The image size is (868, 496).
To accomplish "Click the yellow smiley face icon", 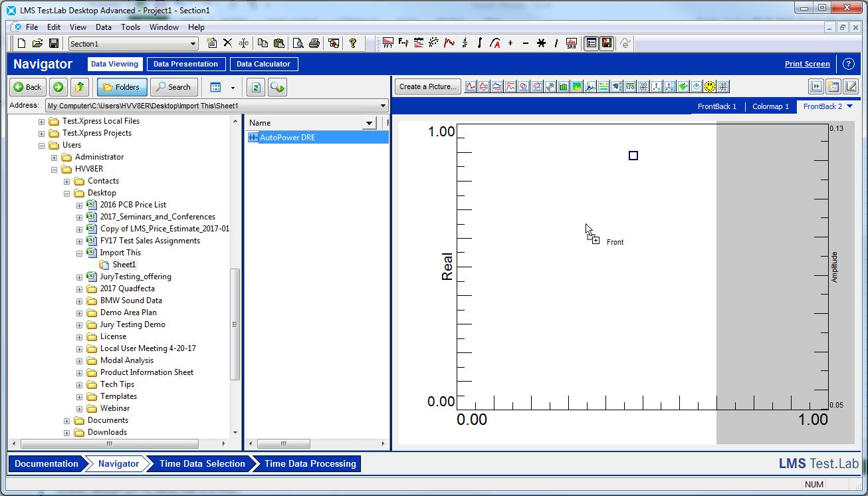I will [710, 86].
